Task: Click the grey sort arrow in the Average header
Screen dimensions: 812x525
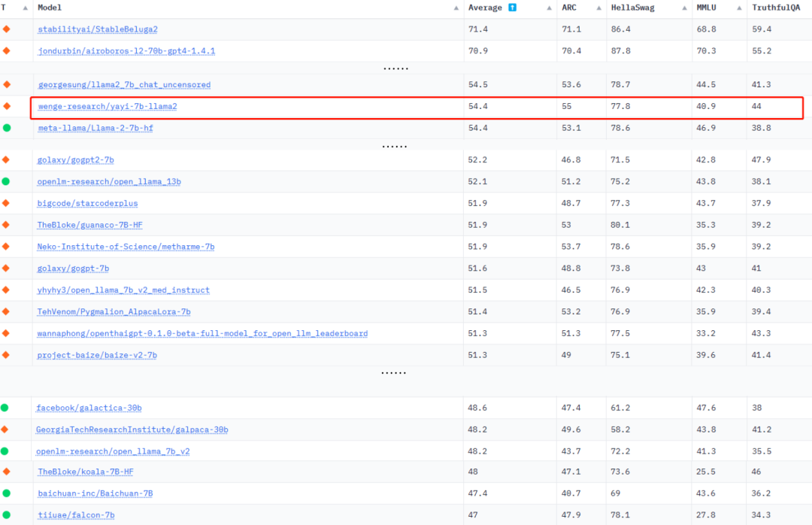Action: pos(549,8)
